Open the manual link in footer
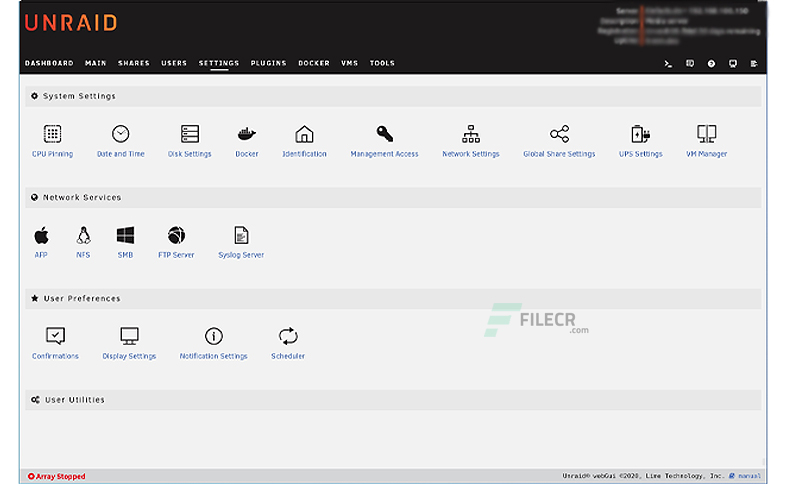786x484 pixels. [x=749, y=476]
